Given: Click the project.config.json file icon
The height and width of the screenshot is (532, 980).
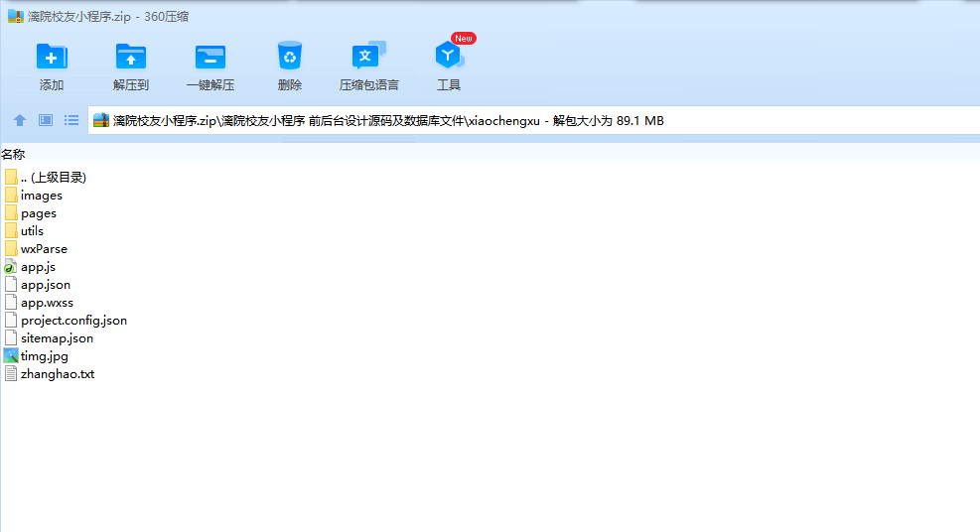Looking at the screenshot, I should coord(11,321).
